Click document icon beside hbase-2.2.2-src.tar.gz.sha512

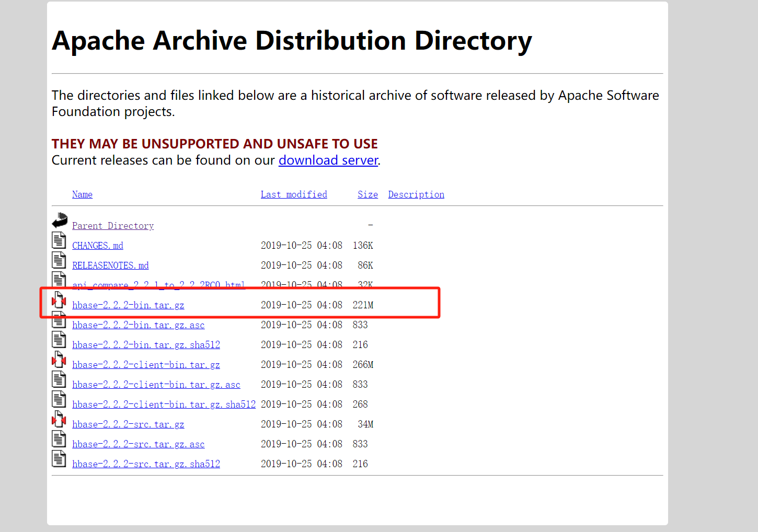tap(59, 458)
